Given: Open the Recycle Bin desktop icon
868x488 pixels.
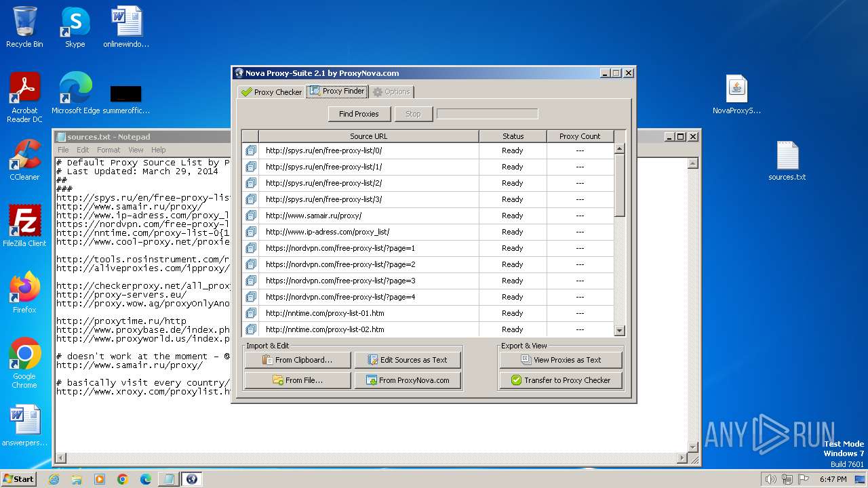Looking at the screenshot, I should 24,27.
